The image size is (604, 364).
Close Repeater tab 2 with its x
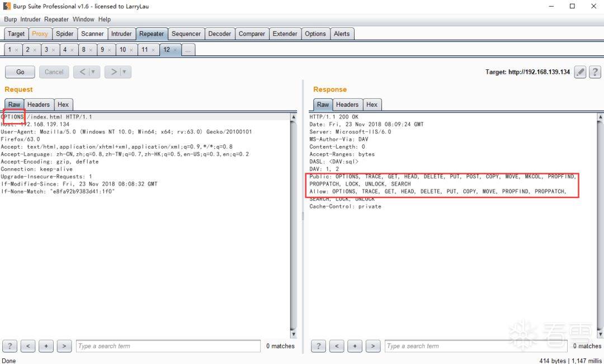[x=35, y=50]
